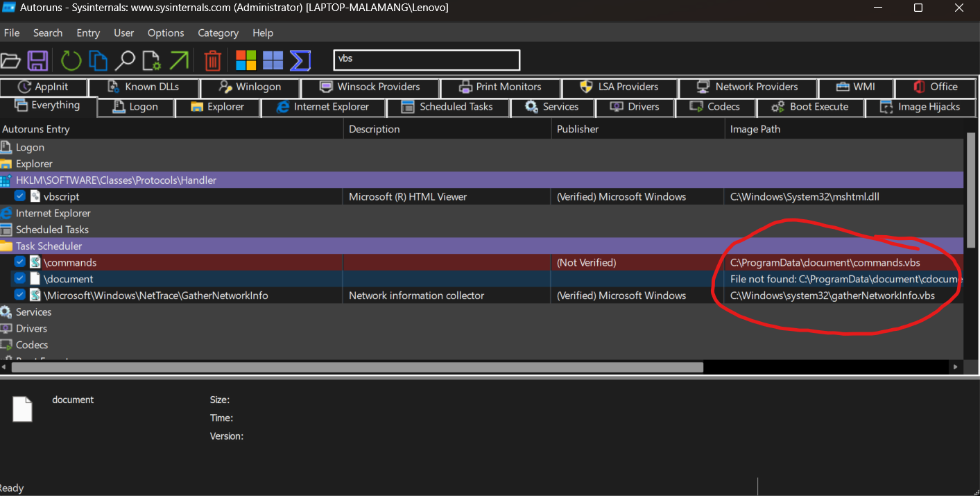
Task: Select the HKLM\SOFTWARE\Classes\Protocols\Handler row
Action: pos(482,180)
